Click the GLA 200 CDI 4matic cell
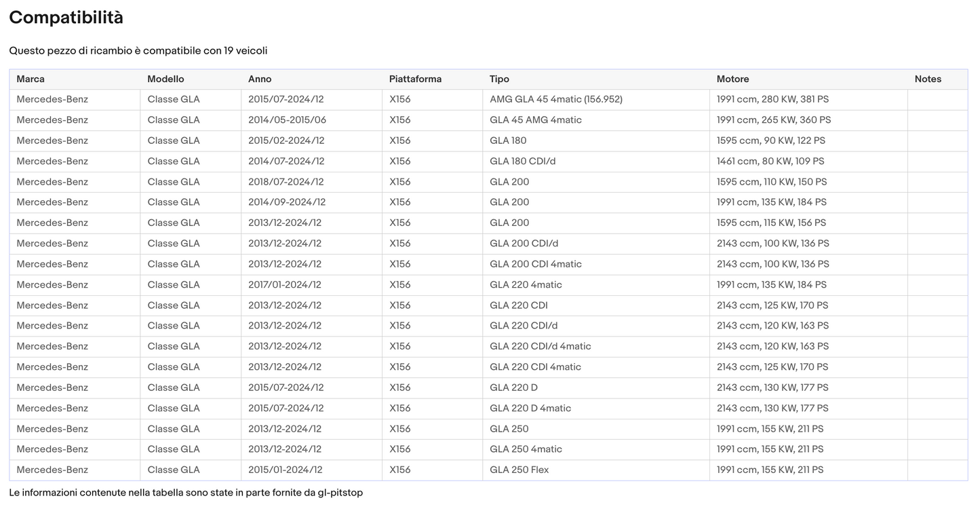Viewport: 980px width, 509px height. tap(535, 264)
